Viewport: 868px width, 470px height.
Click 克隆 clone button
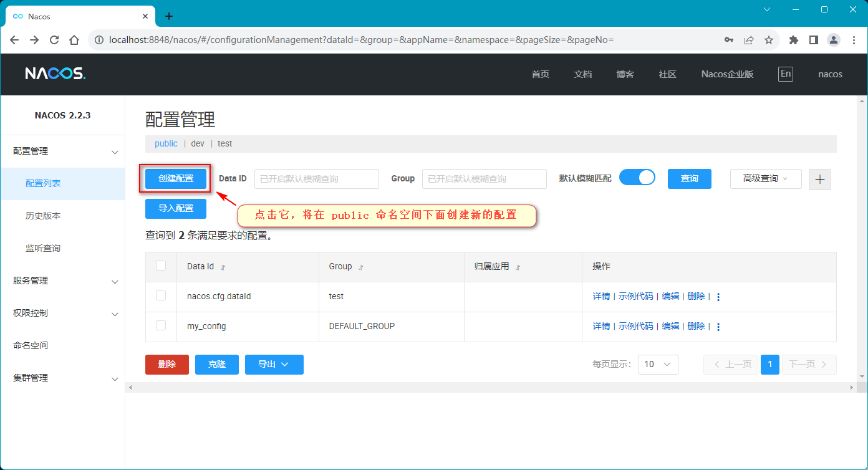(x=217, y=364)
